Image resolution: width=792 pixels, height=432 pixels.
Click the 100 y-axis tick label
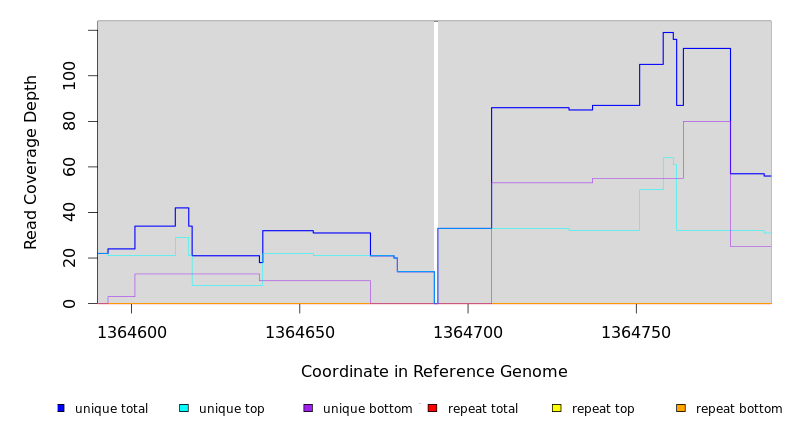(x=69, y=76)
